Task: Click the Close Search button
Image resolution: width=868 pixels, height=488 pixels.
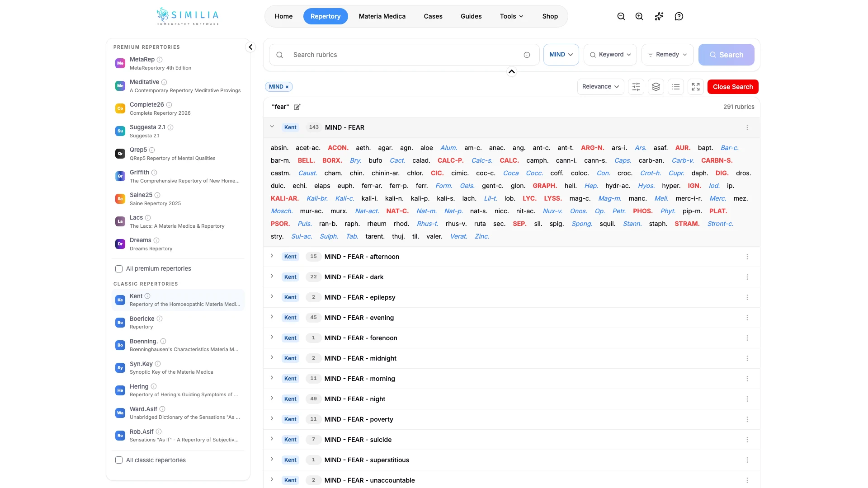Action: pos(733,87)
